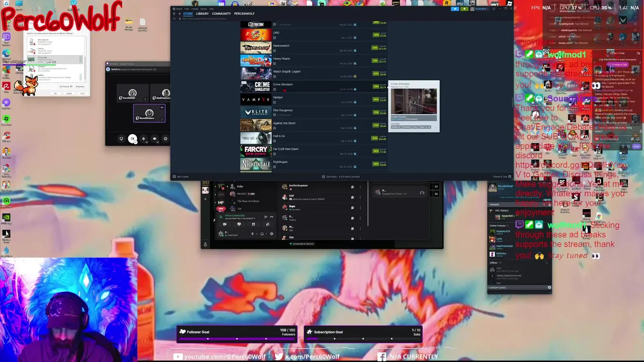This screenshot has height=362, width=644.
Task: Open Far Cry New Dawn listing
Action: pos(313,151)
